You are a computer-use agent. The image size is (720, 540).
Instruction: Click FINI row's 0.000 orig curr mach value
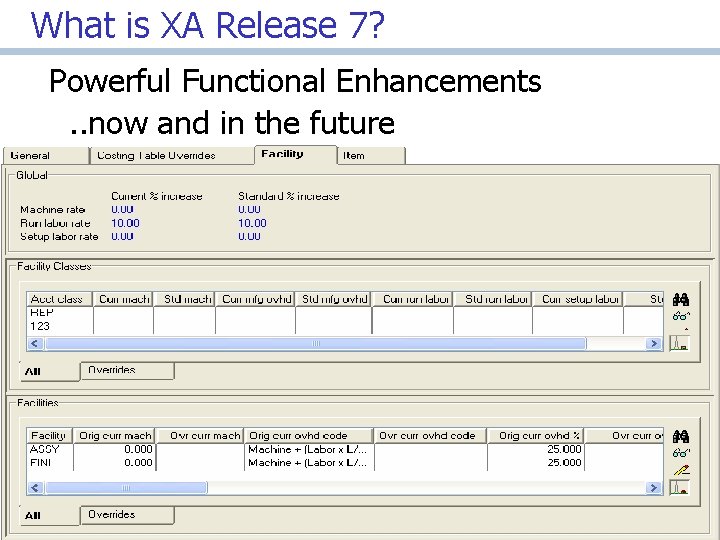tap(138, 463)
